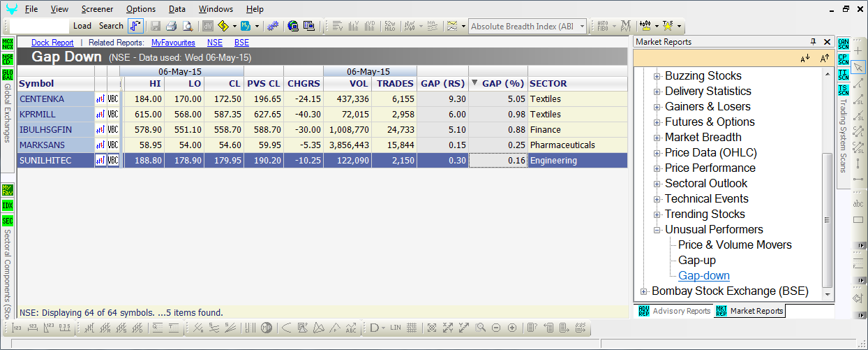Viewport: 868px width, 350px height.
Task: Open the File menu
Action: (x=31, y=9)
